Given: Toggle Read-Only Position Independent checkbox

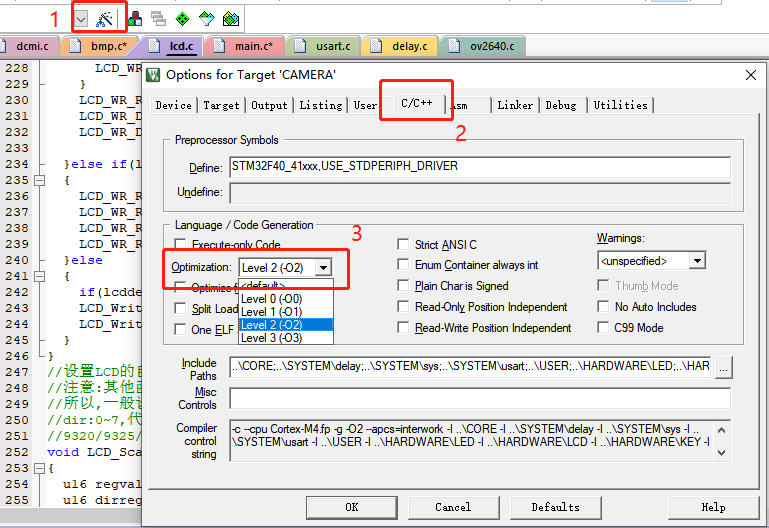Looking at the screenshot, I should tap(403, 306).
